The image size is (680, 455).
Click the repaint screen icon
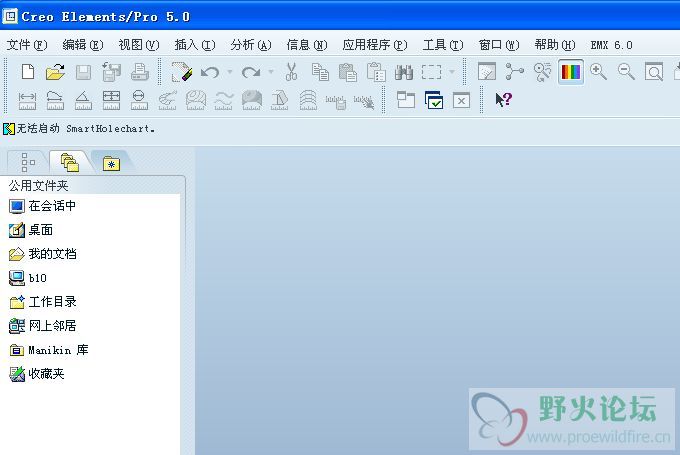[487, 71]
